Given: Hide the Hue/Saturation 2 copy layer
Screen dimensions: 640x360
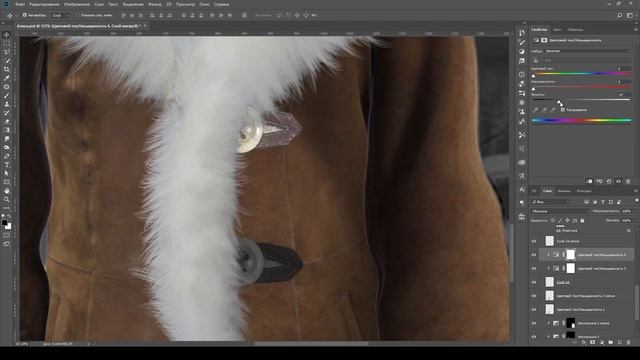Looking at the screenshot, I should click(534, 296).
